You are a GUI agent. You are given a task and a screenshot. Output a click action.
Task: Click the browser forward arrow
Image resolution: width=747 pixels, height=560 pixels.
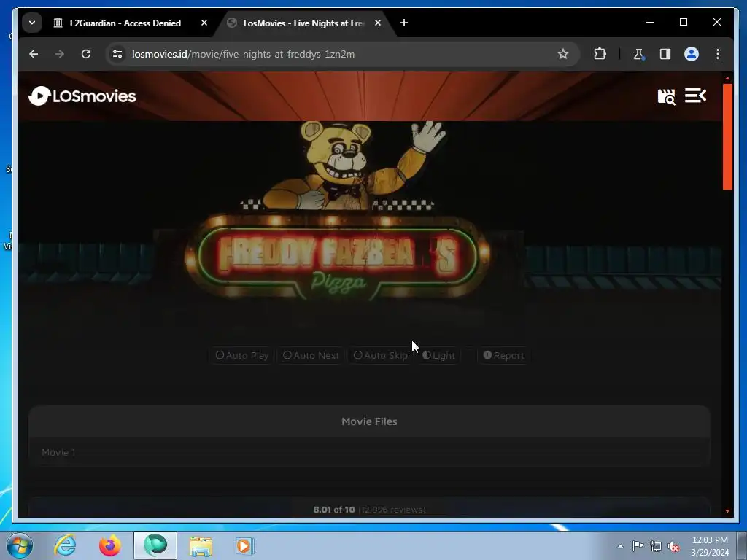pos(60,54)
